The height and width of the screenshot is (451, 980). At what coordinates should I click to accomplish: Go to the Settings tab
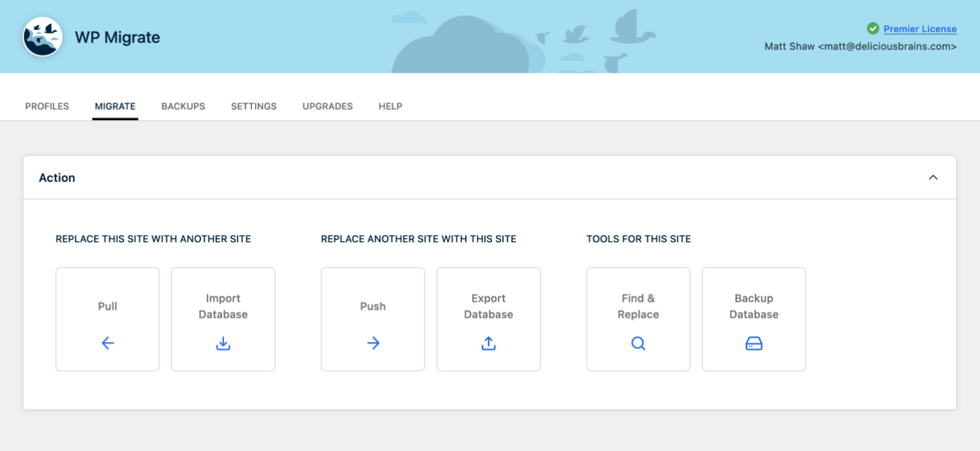pos(254,107)
